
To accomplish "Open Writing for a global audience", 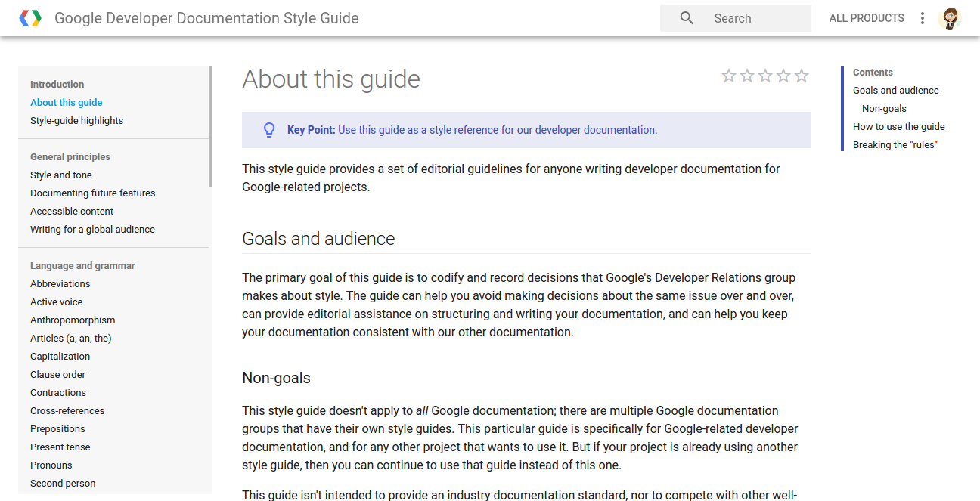I will click(x=92, y=230).
